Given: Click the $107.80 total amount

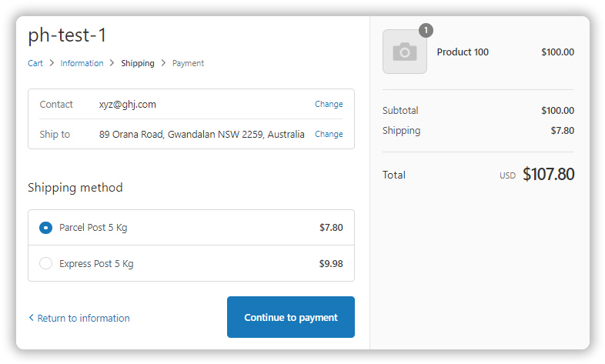Looking at the screenshot, I should pos(548,174).
